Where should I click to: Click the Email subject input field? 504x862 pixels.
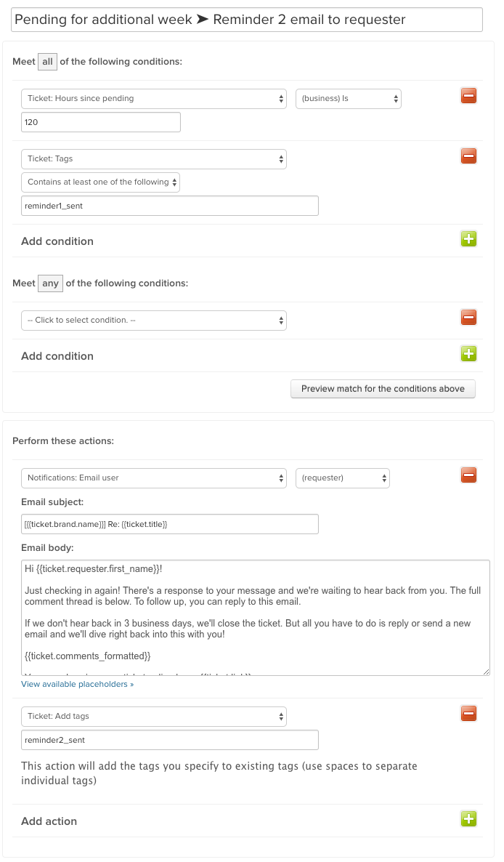tap(170, 524)
